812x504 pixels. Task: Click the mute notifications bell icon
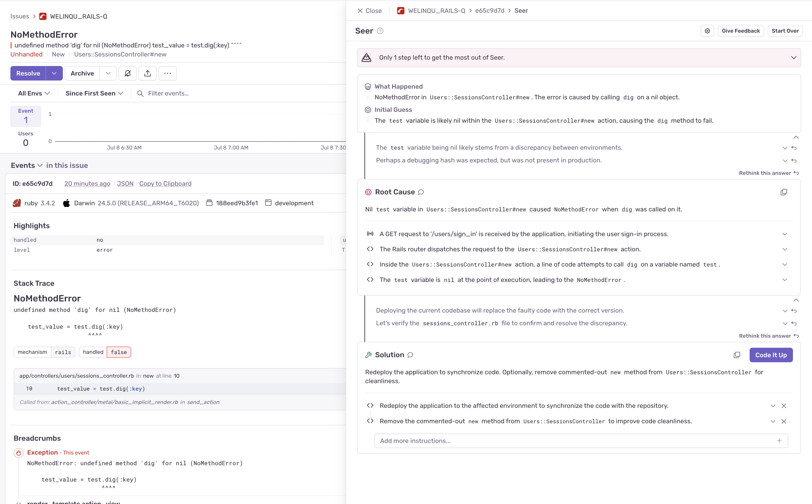click(128, 73)
